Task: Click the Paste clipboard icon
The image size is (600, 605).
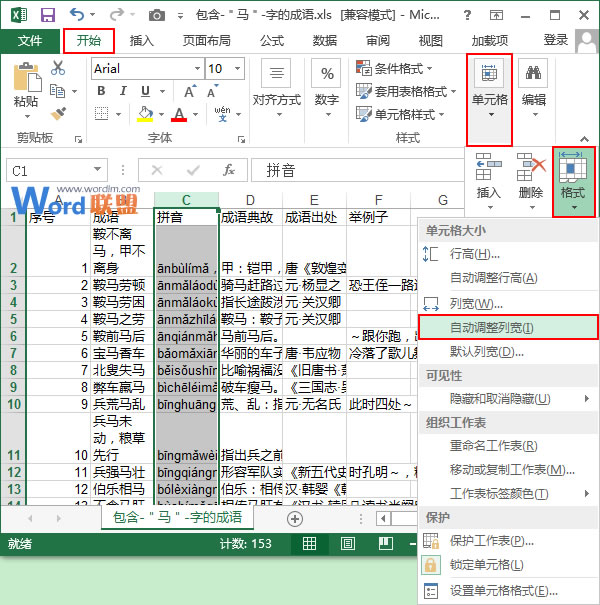Action: point(27,77)
